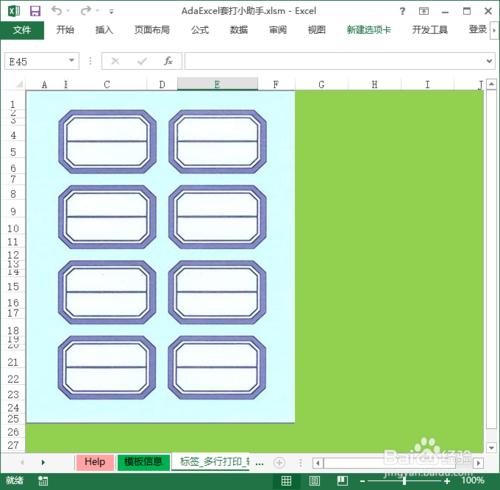This screenshot has width=500, height=490.
Task: Click horizontal scrollbar left arrow
Action: click(x=318, y=463)
